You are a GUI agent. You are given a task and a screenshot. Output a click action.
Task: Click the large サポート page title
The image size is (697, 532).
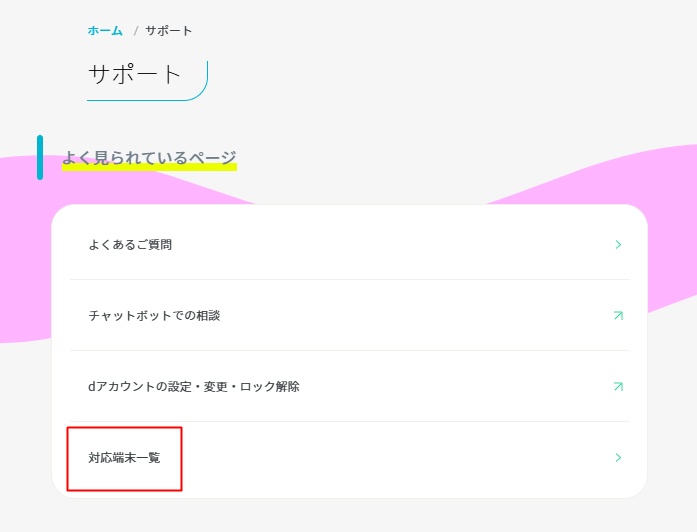pos(134,74)
